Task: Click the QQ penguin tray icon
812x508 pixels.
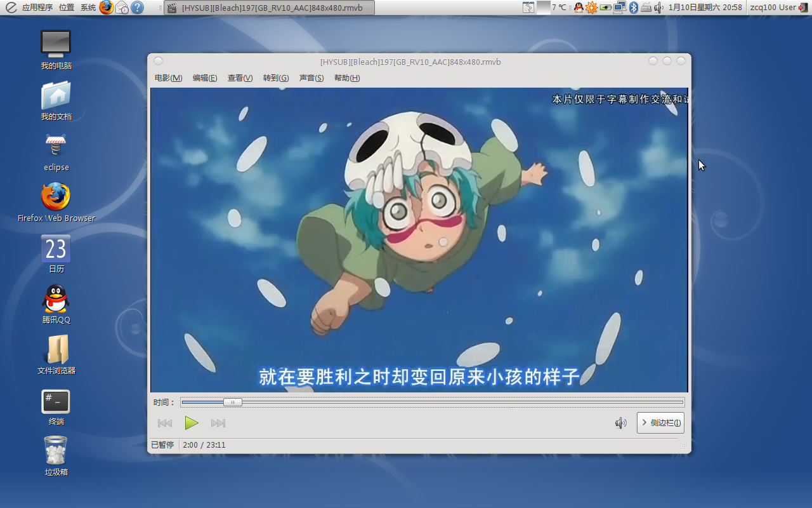Action: pyautogui.click(x=579, y=8)
